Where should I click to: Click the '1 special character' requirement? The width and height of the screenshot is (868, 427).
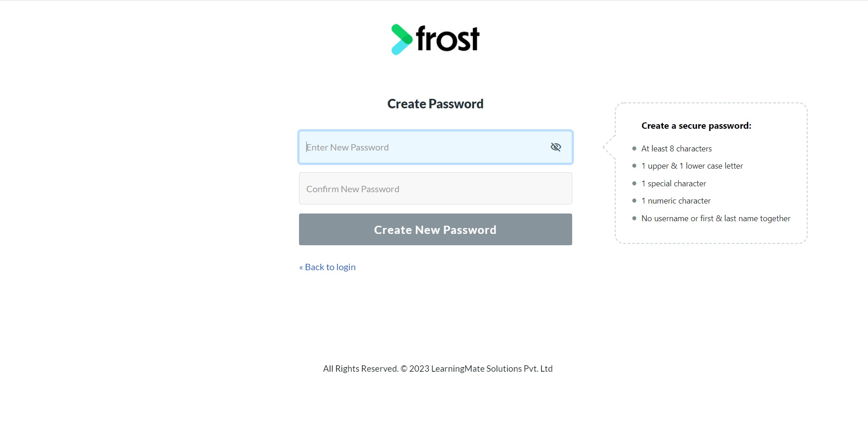click(673, 184)
